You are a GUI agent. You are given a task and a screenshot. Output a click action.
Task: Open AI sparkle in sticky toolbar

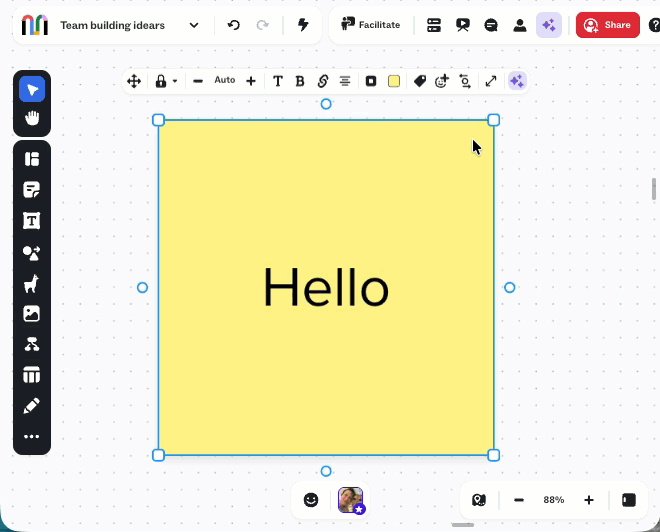pos(517,81)
